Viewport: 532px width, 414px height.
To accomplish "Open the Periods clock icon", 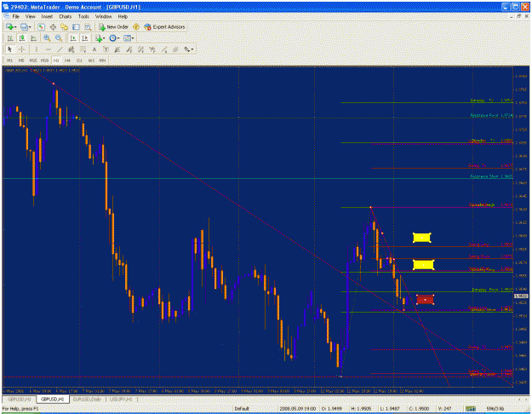I will point(112,38).
